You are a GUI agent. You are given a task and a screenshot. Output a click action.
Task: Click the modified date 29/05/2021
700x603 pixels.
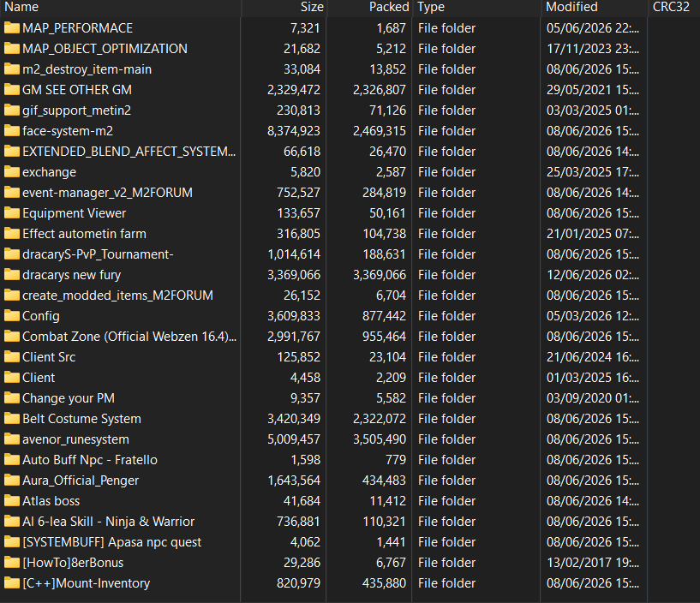(593, 90)
